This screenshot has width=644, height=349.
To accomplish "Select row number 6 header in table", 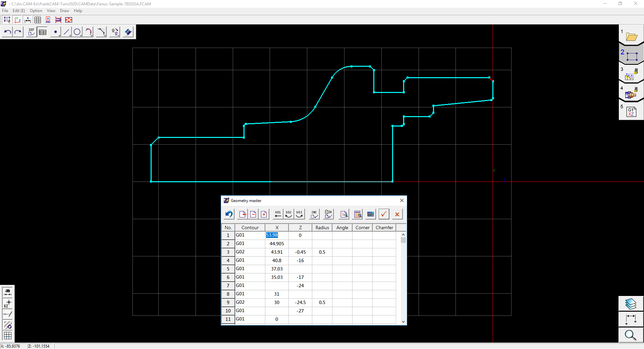I will 228,277.
